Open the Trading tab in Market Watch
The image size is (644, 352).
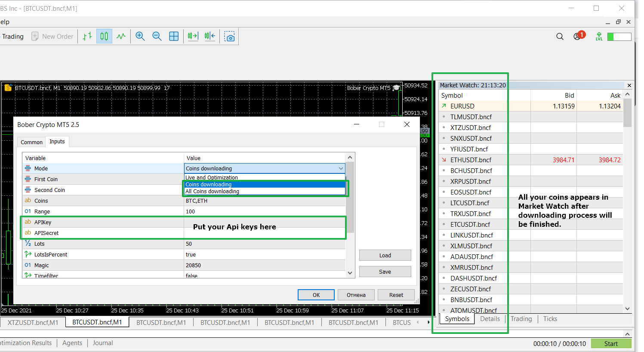(521, 319)
